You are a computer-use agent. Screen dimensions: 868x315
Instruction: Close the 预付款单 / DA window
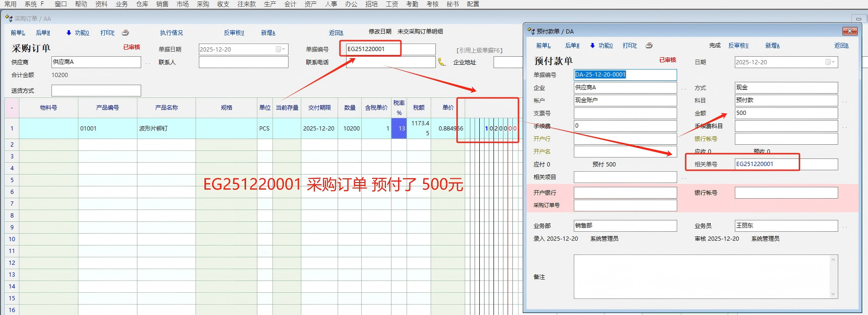[850, 31]
